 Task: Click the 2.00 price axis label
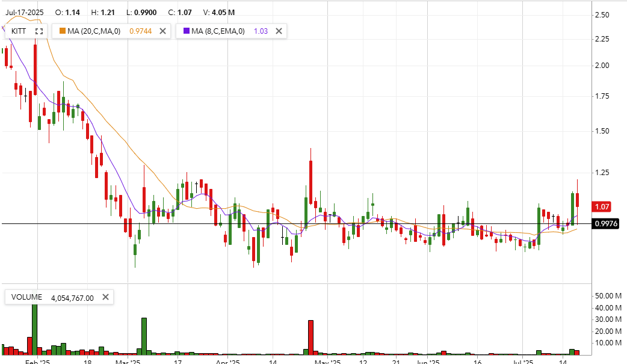point(602,66)
